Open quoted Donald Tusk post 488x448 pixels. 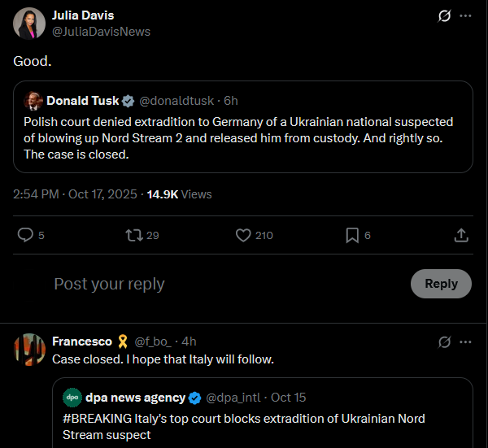pyautogui.click(x=243, y=138)
